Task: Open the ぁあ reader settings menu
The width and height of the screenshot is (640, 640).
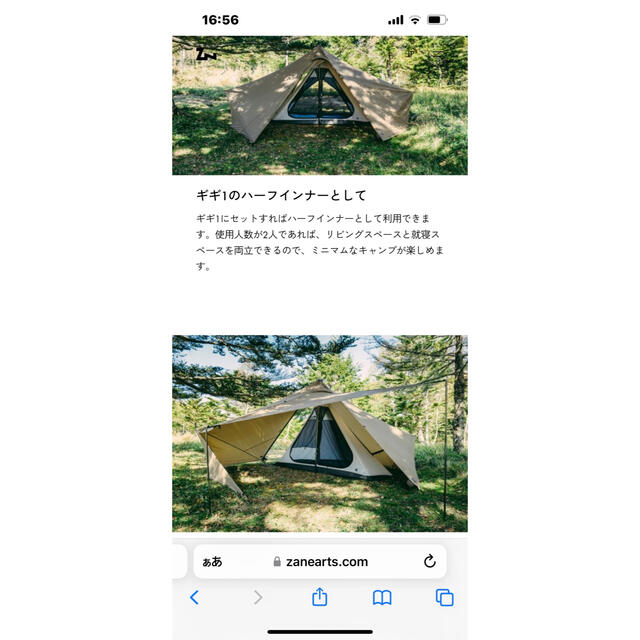Action: (212, 562)
